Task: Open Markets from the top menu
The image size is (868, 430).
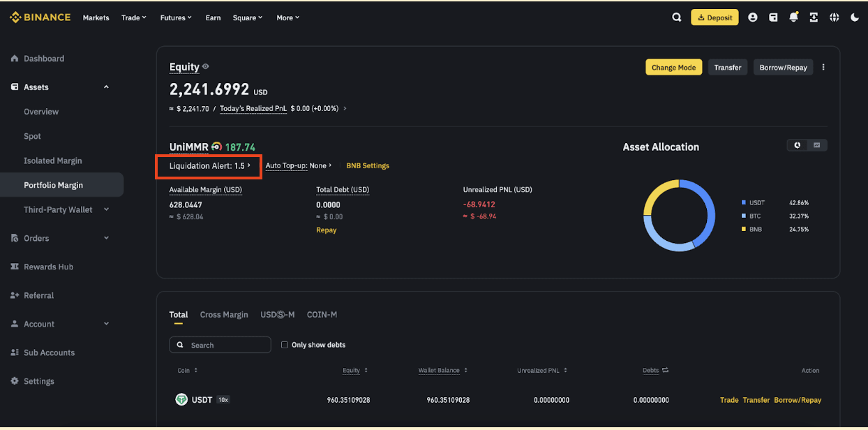Action: (96, 17)
